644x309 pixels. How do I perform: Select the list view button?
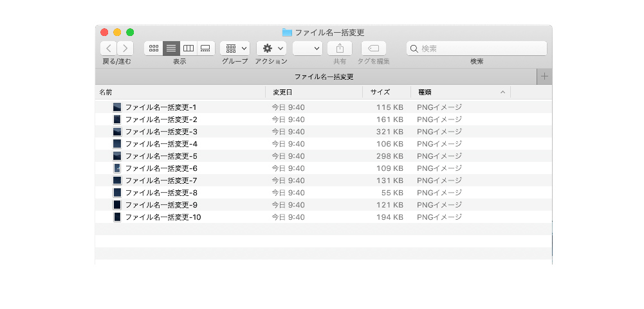click(x=171, y=48)
